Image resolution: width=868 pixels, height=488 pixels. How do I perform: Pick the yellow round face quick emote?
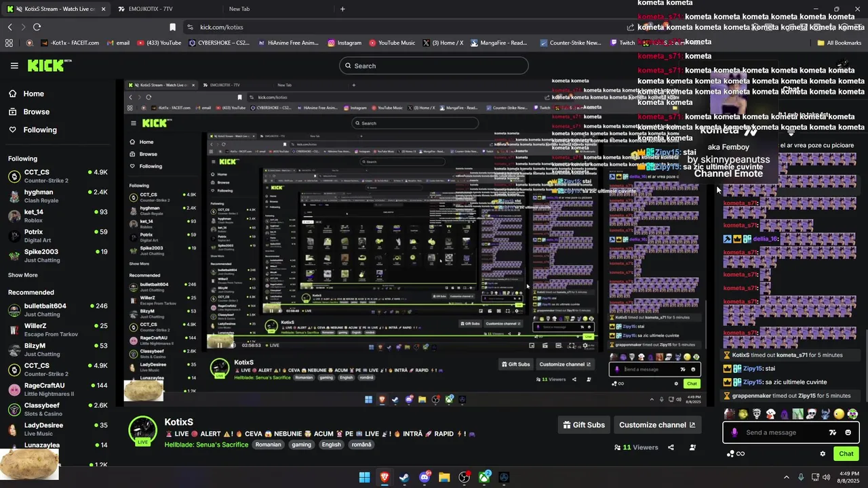[x=840, y=414]
